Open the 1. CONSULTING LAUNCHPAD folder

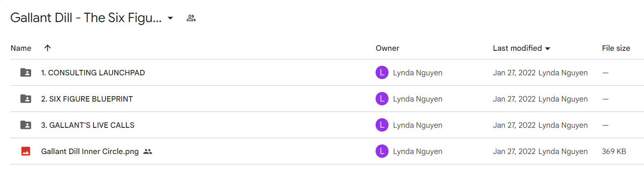pyautogui.click(x=93, y=73)
